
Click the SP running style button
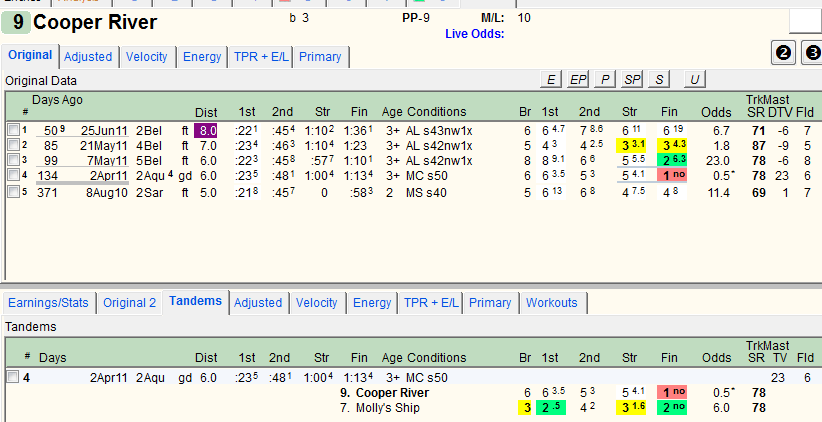coord(632,80)
